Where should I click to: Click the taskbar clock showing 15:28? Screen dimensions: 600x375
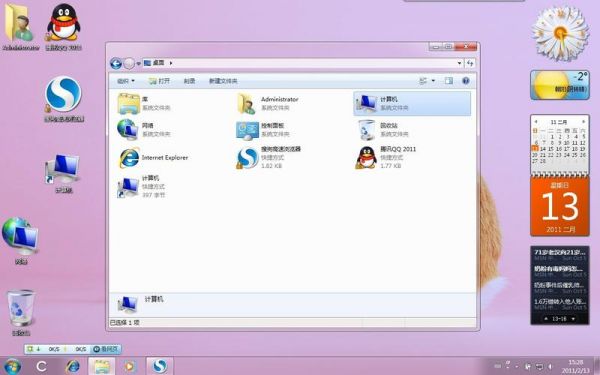pyautogui.click(x=576, y=366)
